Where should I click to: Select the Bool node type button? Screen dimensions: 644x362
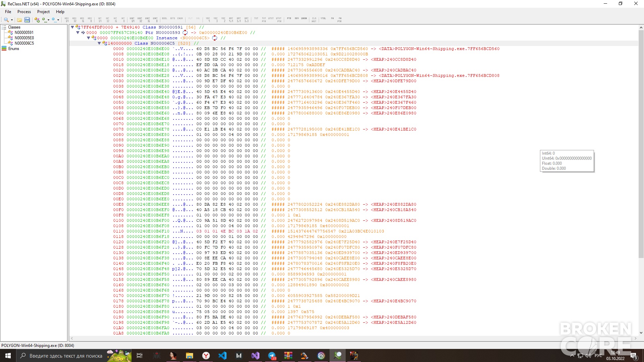point(164,19)
